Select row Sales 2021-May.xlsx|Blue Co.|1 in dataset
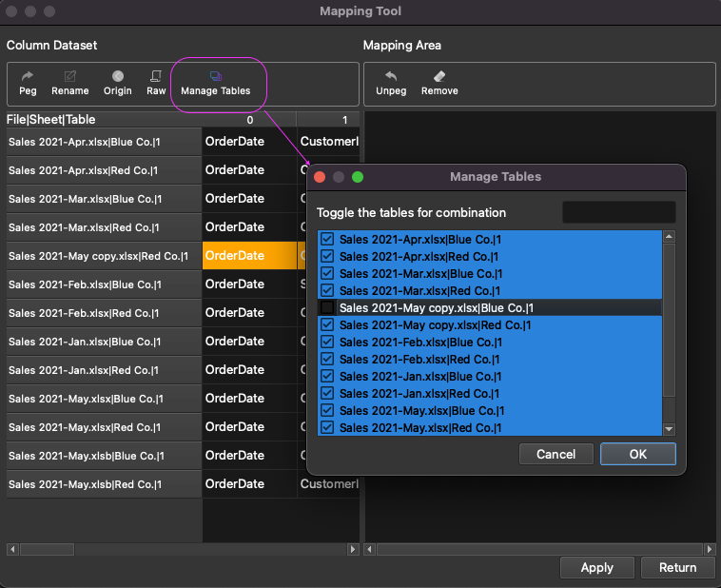This screenshot has height=588, width=721. (x=104, y=399)
